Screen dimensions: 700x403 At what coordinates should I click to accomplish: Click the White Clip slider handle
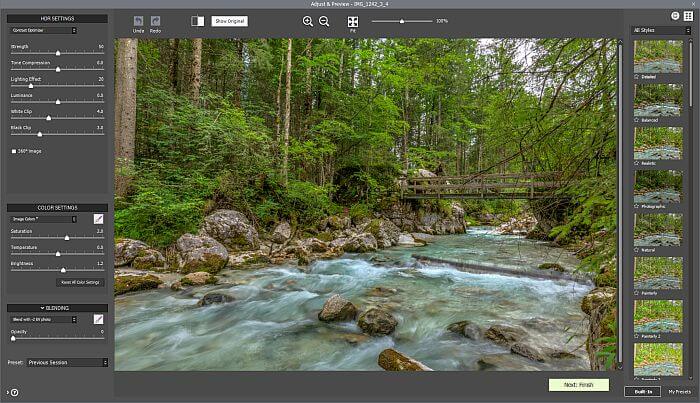pos(49,118)
